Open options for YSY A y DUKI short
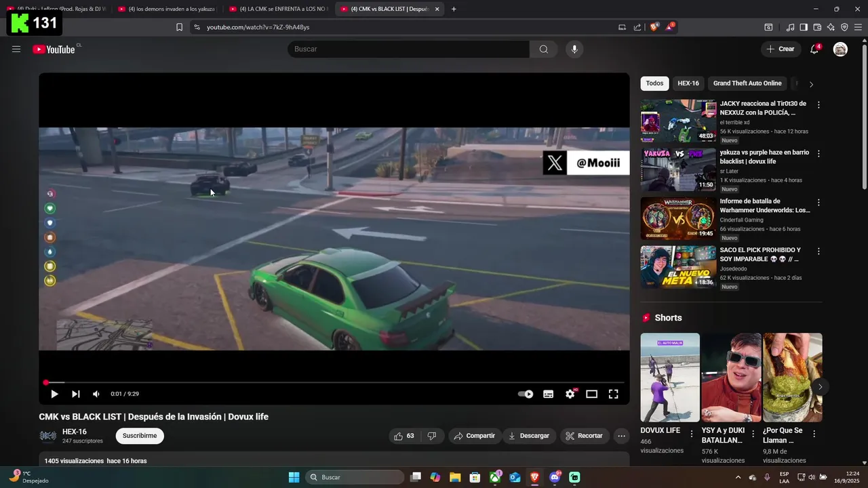The width and height of the screenshot is (868, 488). 753,434
